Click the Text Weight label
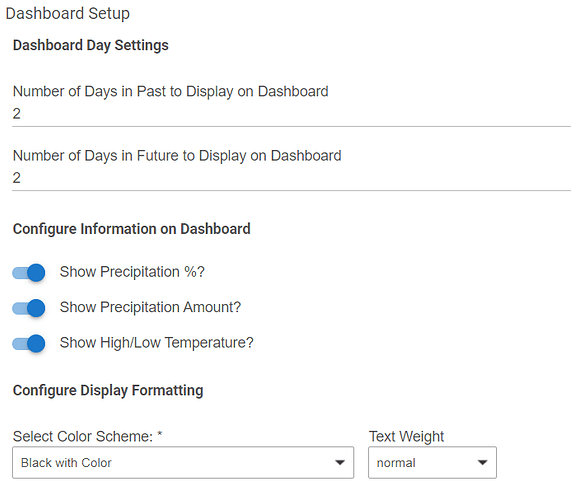Screen dimensions: 571x500 406,436
